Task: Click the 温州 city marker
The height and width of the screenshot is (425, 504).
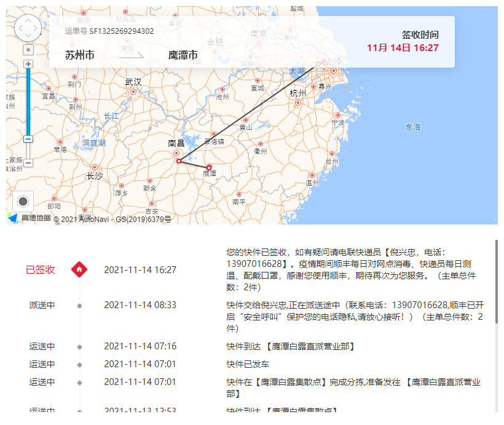Action: point(312,175)
